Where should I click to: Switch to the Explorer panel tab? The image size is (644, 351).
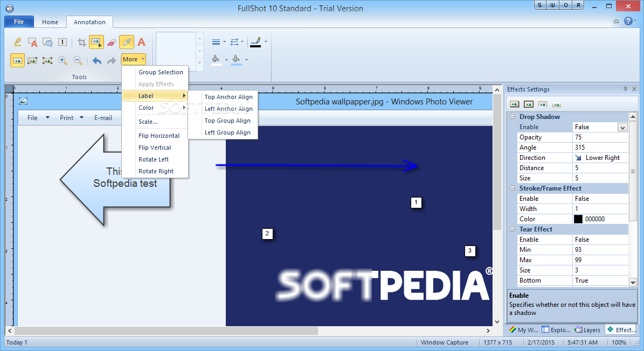click(556, 329)
